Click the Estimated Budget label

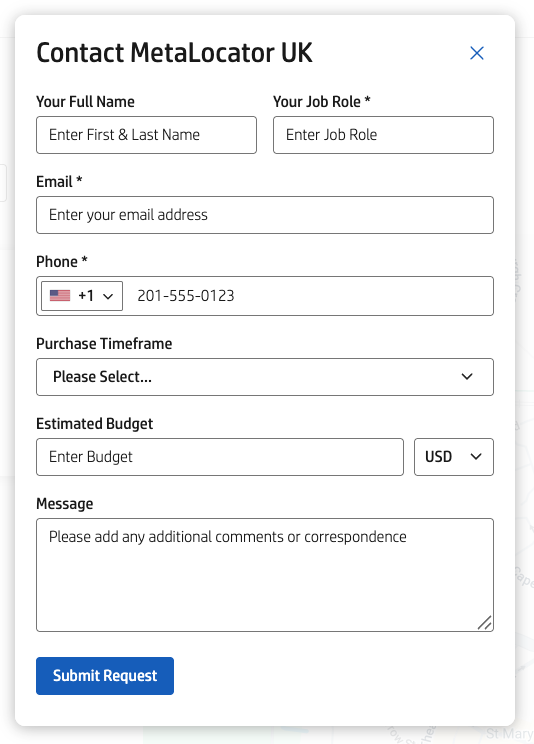[x=94, y=424]
